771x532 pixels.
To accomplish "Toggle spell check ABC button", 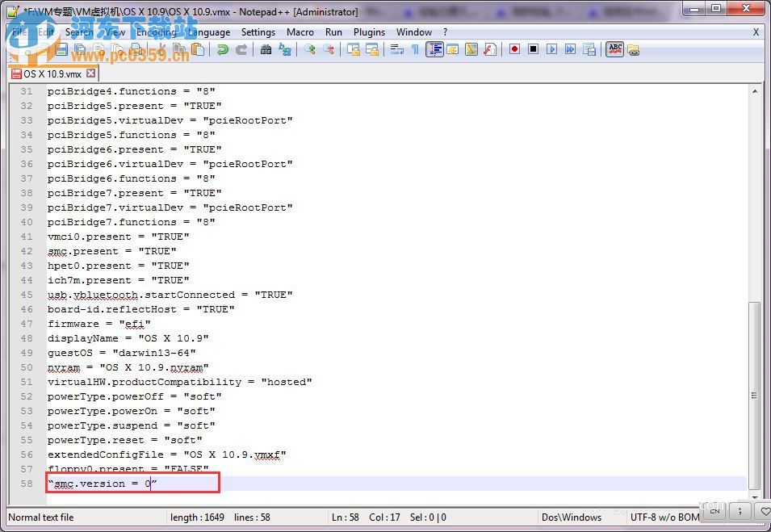I will click(x=615, y=50).
